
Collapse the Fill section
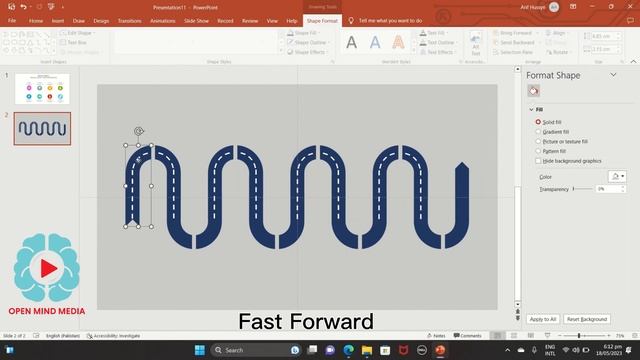click(x=531, y=109)
